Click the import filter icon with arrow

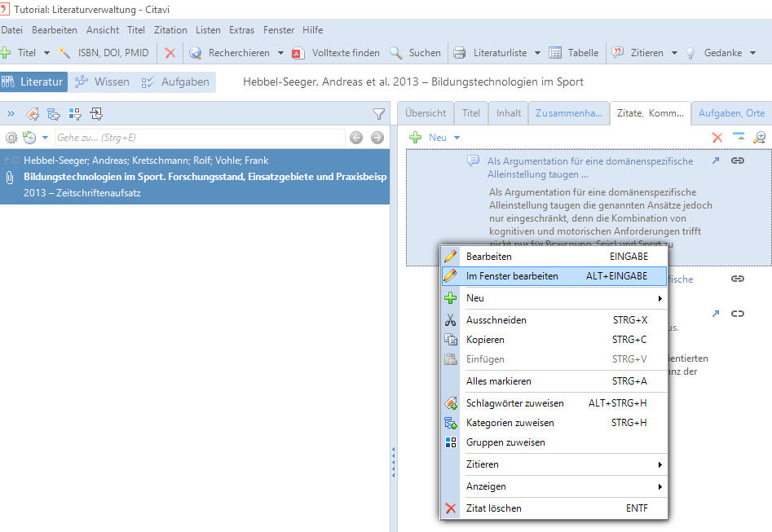point(96,114)
